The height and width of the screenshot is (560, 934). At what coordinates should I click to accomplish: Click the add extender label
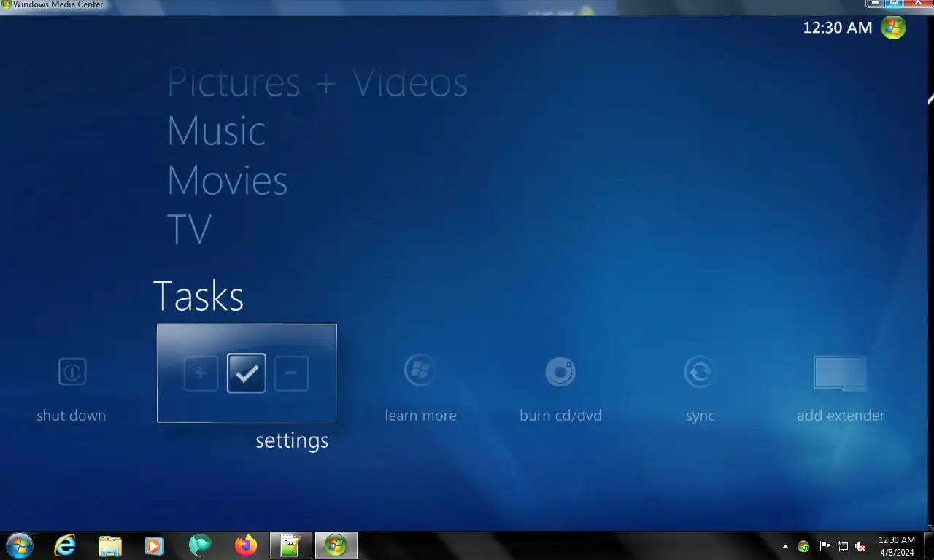pos(841,416)
